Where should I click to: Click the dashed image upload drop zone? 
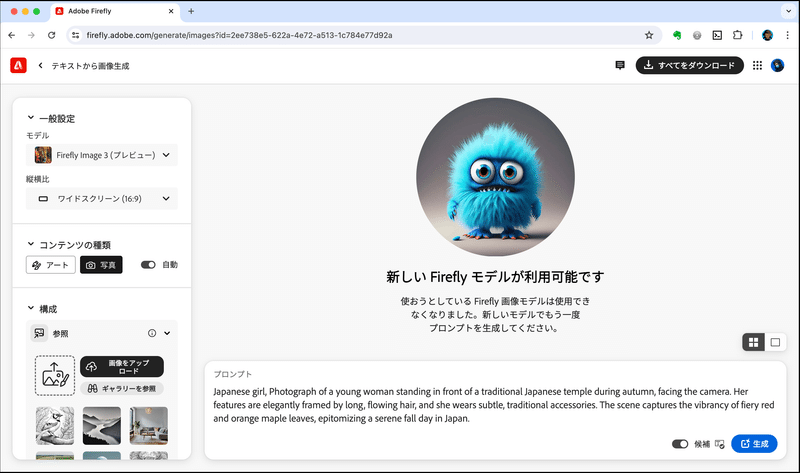[55, 376]
